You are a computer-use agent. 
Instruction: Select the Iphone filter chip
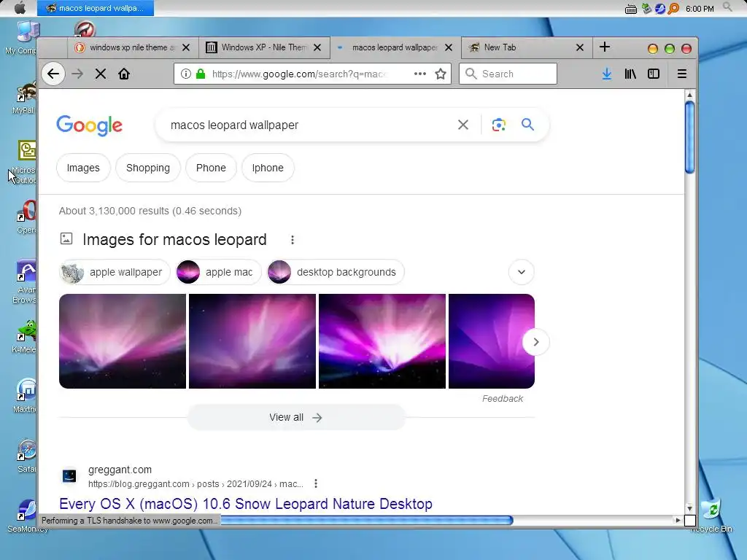(268, 168)
